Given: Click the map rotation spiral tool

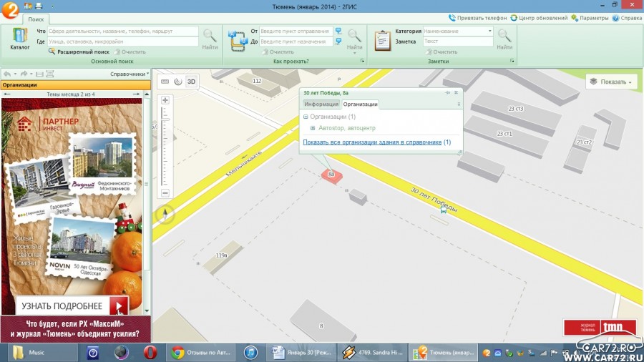Looking at the screenshot, I should point(178,82).
